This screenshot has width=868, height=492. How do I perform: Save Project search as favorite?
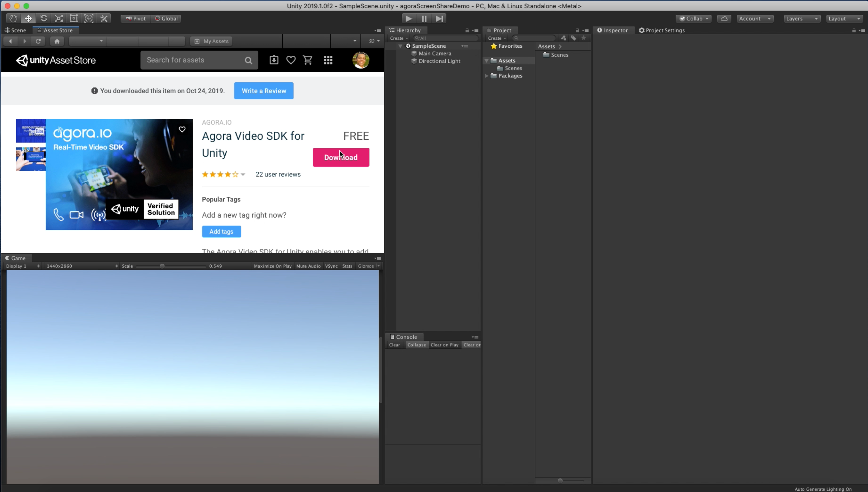[x=584, y=38]
